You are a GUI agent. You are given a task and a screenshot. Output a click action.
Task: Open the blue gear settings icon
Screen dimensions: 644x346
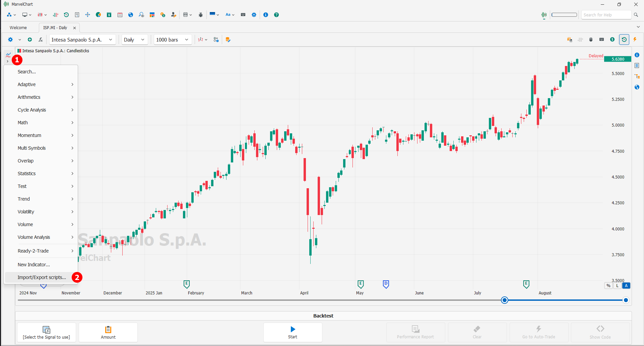(254, 15)
